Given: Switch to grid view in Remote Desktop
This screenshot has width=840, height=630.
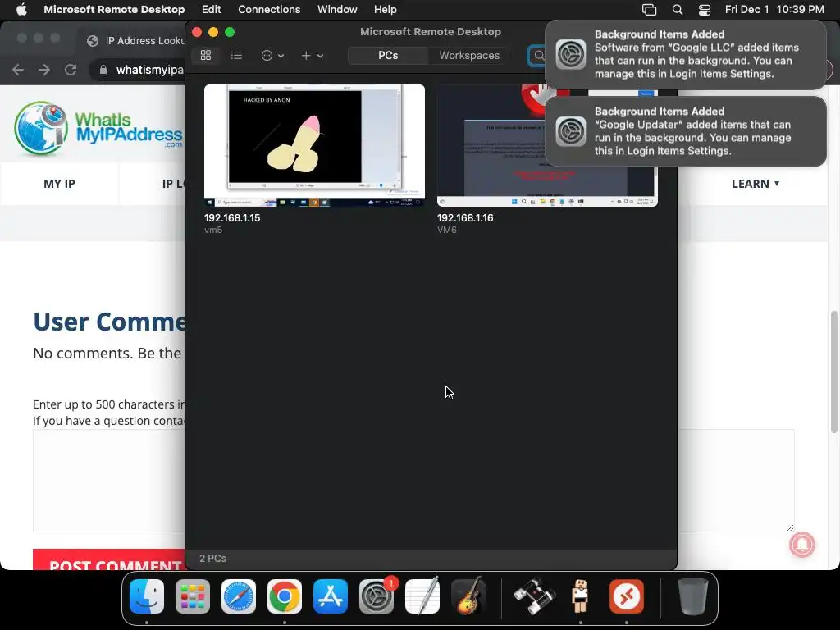Looking at the screenshot, I should (206, 55).
